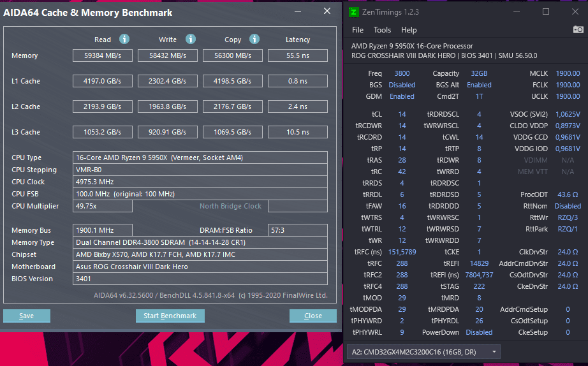
Task: Click the Memory Bus 1900.1 MHz field
Action: tap(103, 230)
